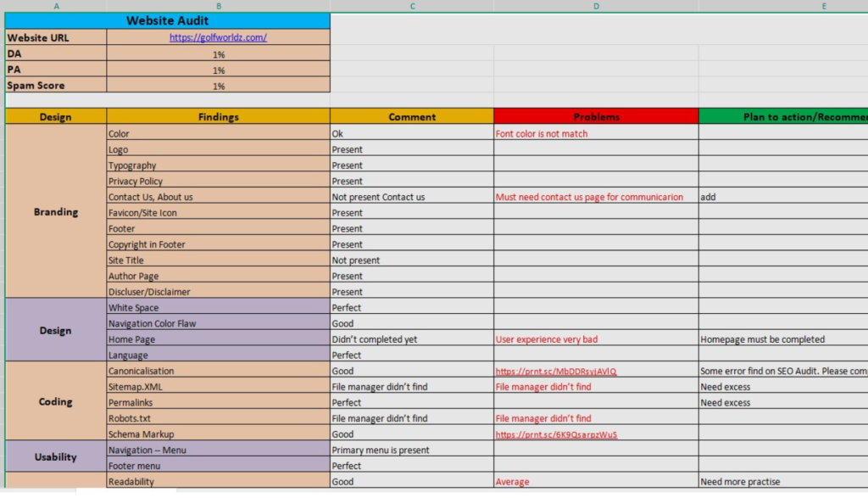Select the DA label cell
The height and width of the screenshot is (498, 868).
point(56,53)
